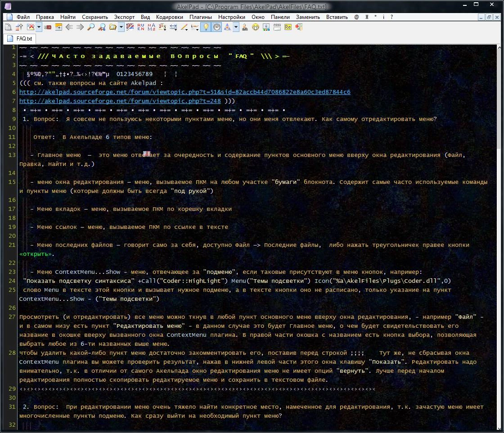
Task: Go forward with the right arrow toolbar icon
Action: (80, 27)
